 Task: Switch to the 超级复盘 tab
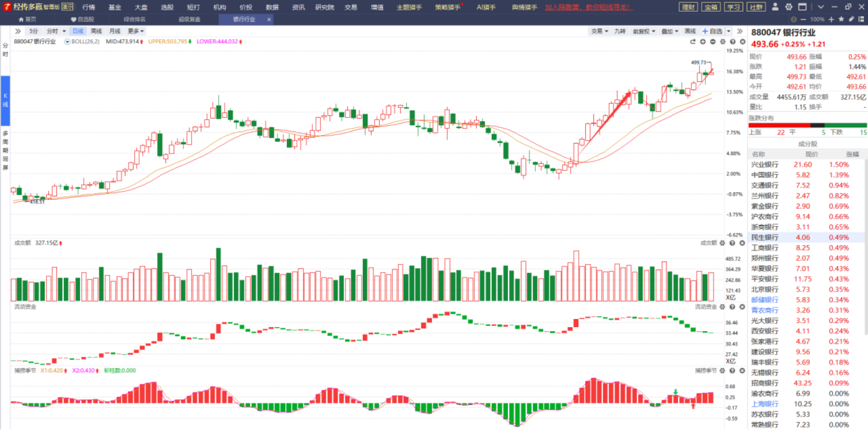[190, 19]
